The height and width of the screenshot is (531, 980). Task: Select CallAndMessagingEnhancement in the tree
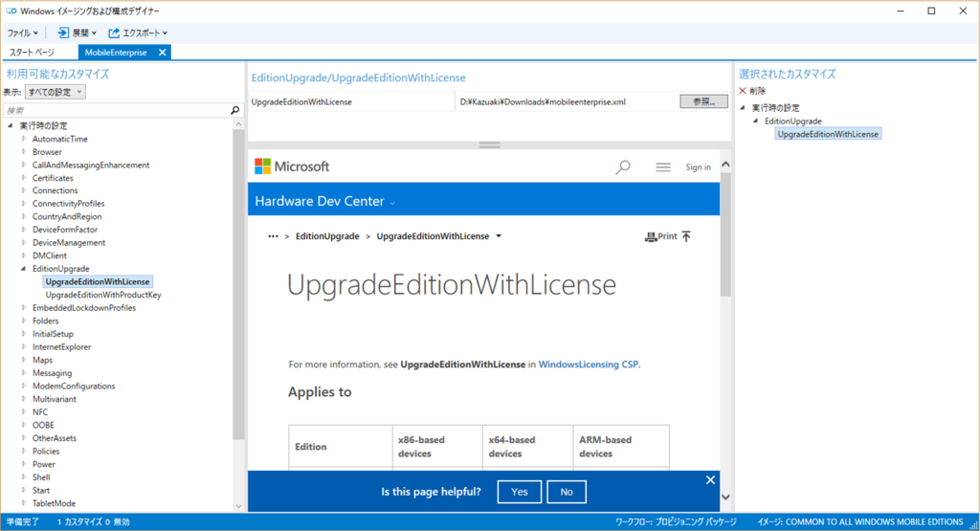tap(91, 165)
